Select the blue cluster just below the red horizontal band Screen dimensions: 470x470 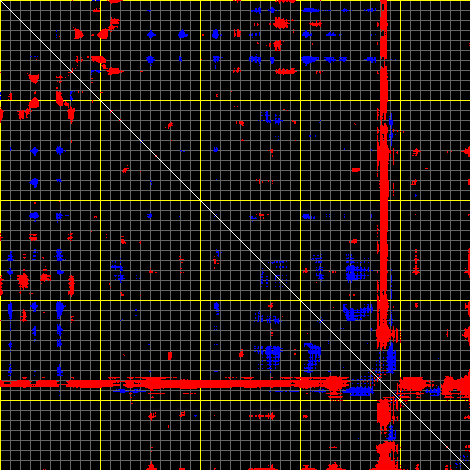pos(359,391)
